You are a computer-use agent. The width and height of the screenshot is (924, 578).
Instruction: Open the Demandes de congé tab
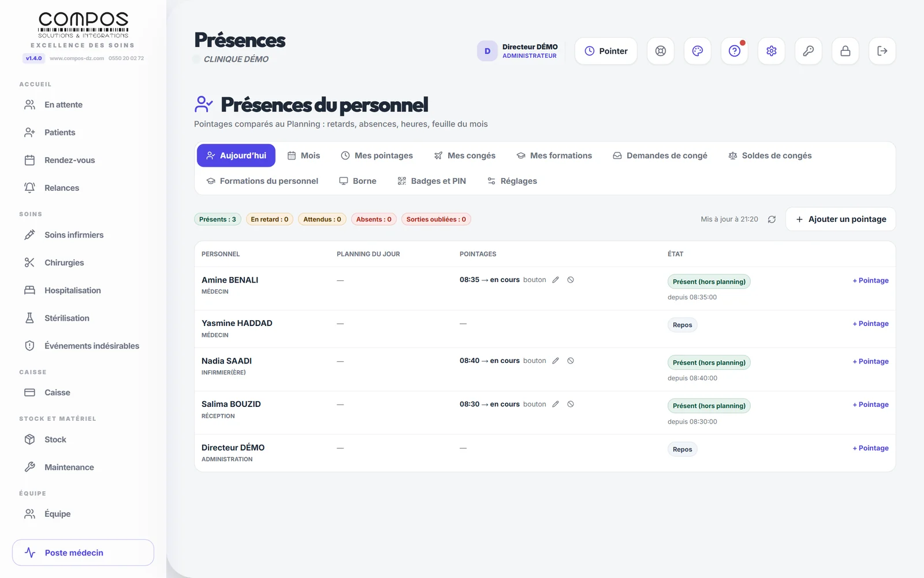(660, 155)
